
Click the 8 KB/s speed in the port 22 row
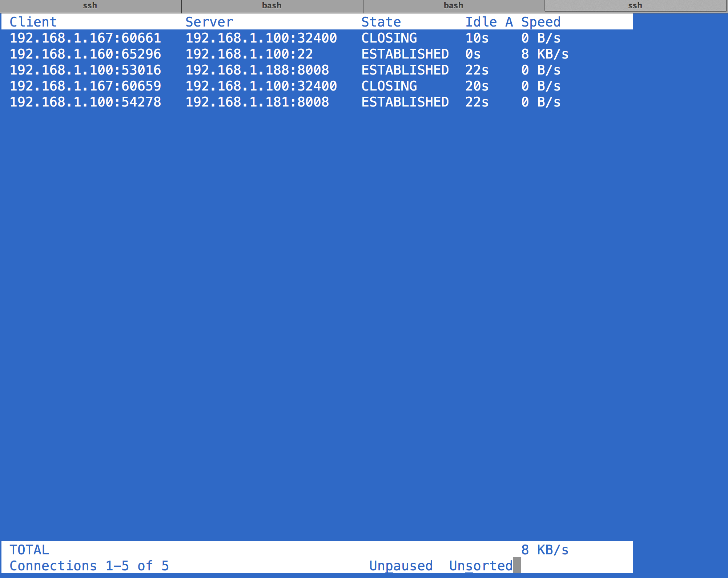545,54
